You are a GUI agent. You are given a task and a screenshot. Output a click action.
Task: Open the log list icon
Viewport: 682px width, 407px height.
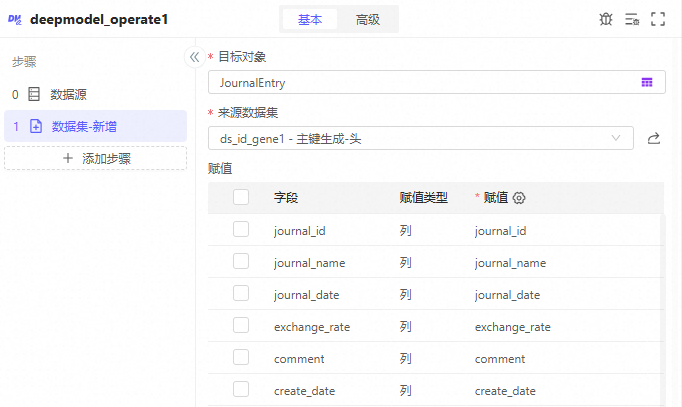tap(632, 19)
